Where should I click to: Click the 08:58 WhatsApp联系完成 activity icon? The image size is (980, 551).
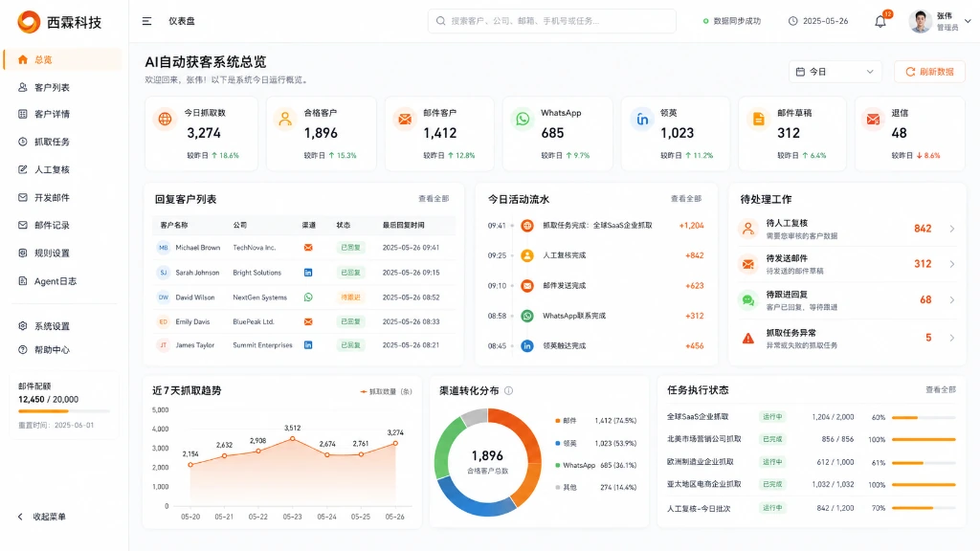pyautogui.click(x=527, y=316)
